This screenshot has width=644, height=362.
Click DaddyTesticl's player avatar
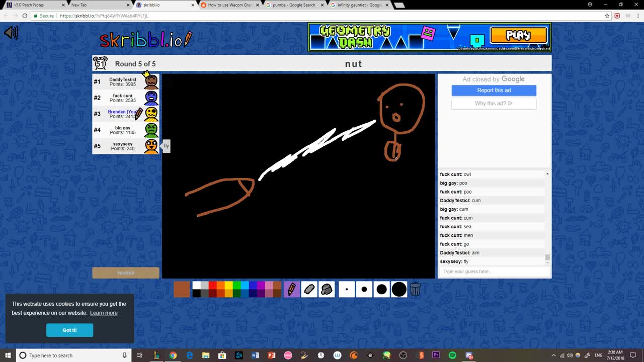tap(151, 81)
